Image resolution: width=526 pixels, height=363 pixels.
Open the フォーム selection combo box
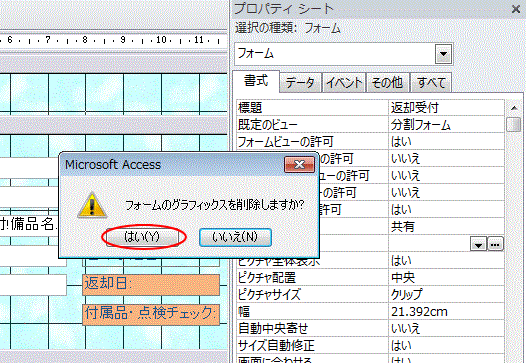click(x=344, y=54)
